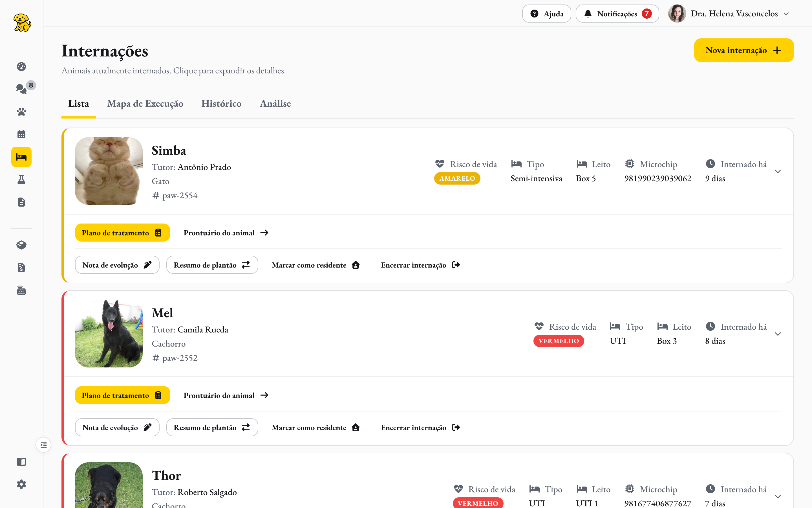The image size is (812, 508).
Task: Click the Mel name heading
Action: click(x=162, y=313)
